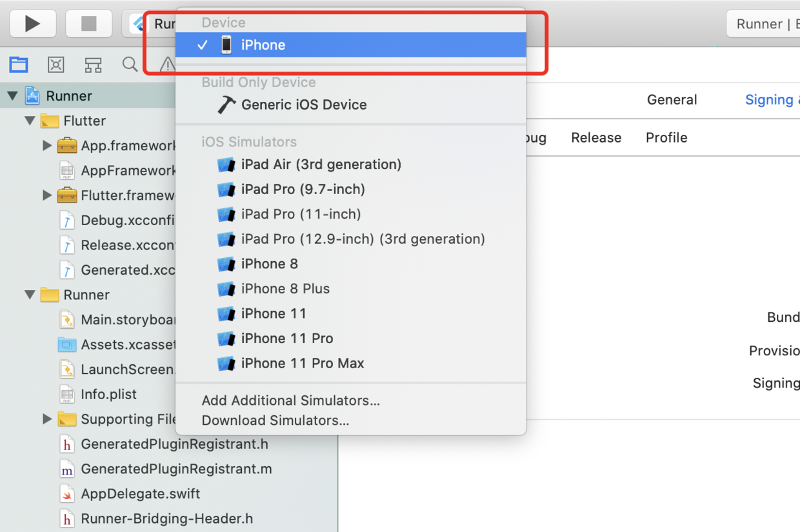Select the Runner project root item
Image resolution: width=800 pixels, height=532 pixels.
(x=69, y=96)
